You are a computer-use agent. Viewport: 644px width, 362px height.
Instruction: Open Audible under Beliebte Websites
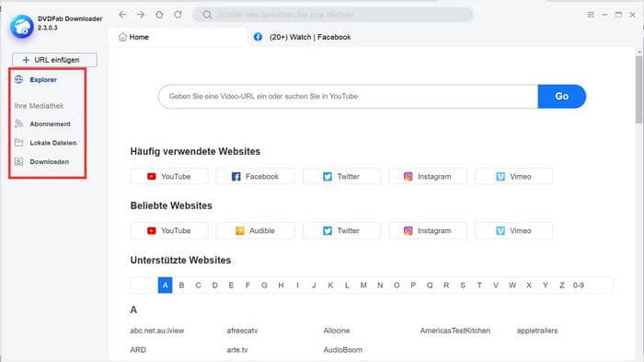click(x=256, y=230)
